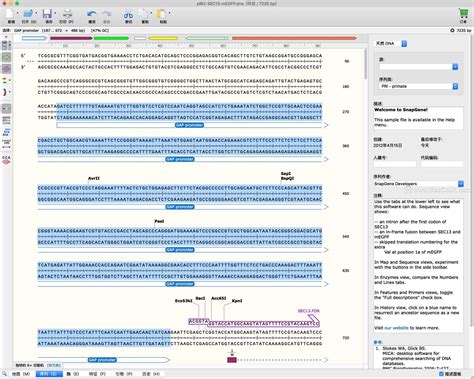Click the GAP promoter label at base 270 row
474x379 pixels.
pyautogui.click(x=189, y=125)
